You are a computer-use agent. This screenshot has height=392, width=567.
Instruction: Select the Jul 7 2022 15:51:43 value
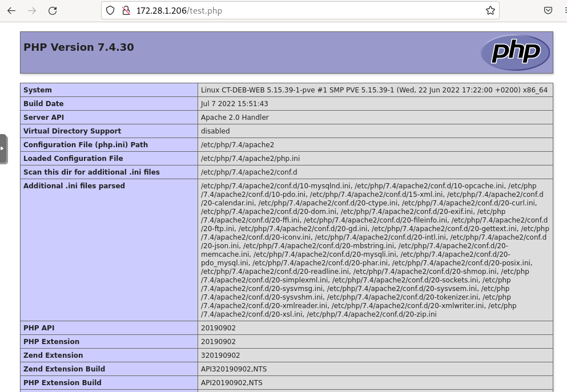point(235,104)
